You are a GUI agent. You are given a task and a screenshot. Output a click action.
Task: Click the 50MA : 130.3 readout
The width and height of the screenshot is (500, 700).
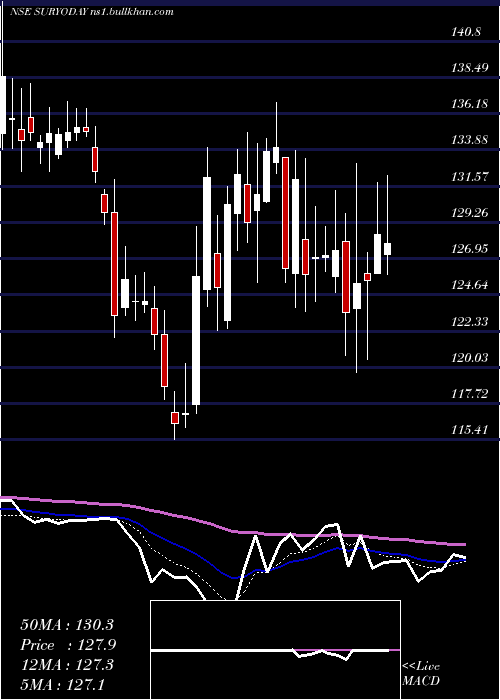pos(67,625)
